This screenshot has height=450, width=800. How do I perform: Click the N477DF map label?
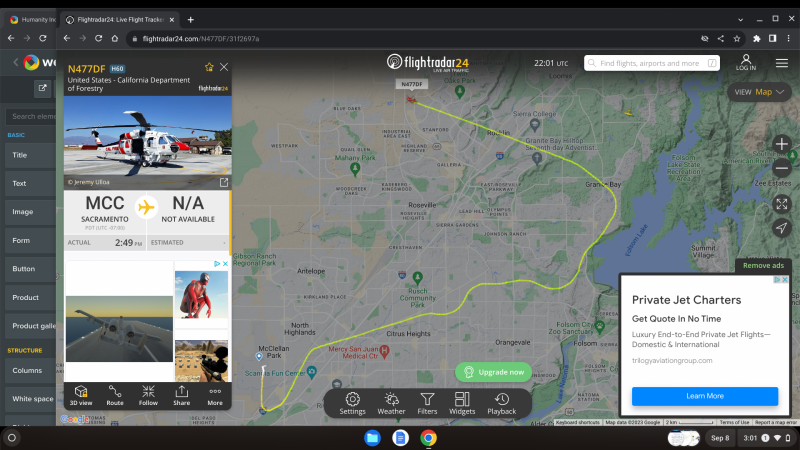412,84
